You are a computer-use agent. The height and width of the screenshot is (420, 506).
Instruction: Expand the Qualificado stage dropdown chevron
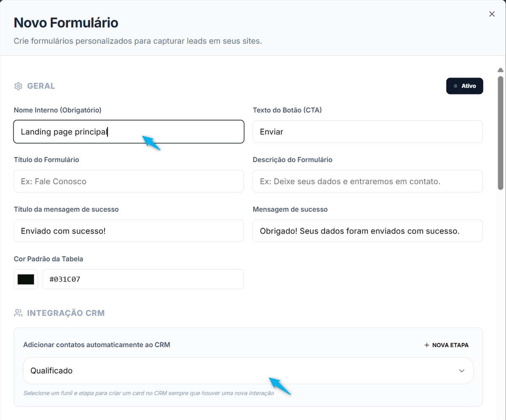(462, 371)
